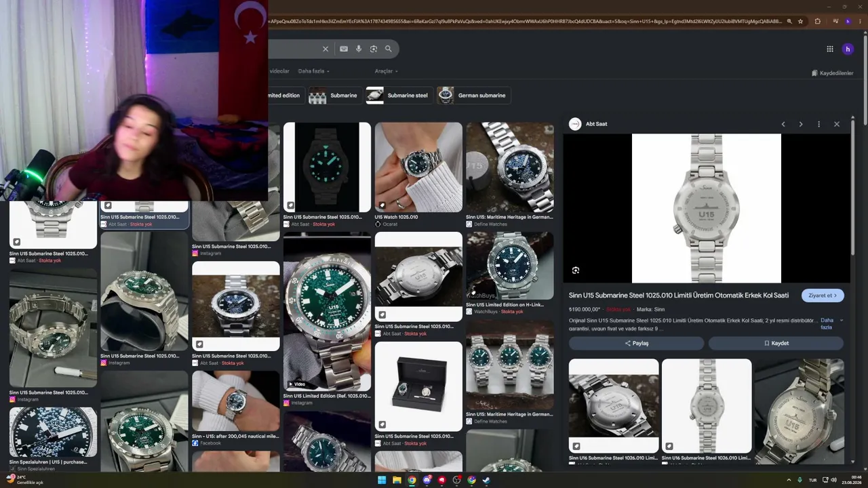Open the product title link in preview panel
This screenshot has width=868, height=488.
point(679,296)
